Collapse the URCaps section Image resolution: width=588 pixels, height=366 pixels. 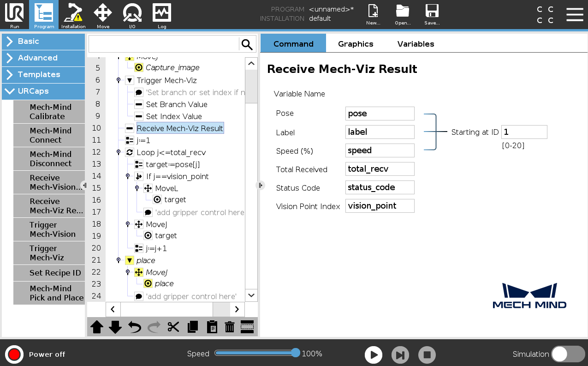click(x=43, y=91)
